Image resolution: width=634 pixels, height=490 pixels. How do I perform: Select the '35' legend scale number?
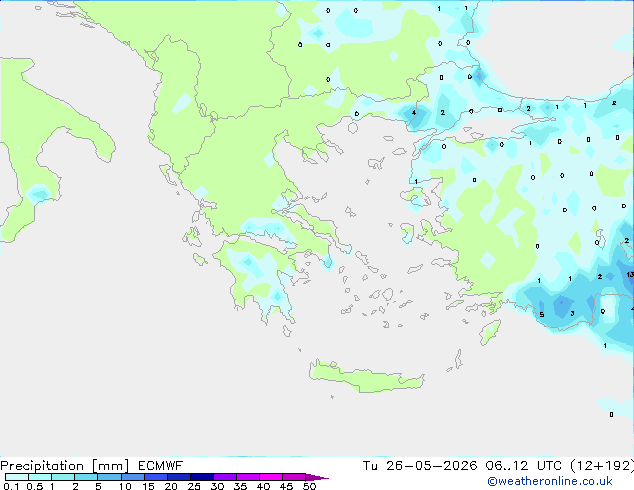coord(240,486)
